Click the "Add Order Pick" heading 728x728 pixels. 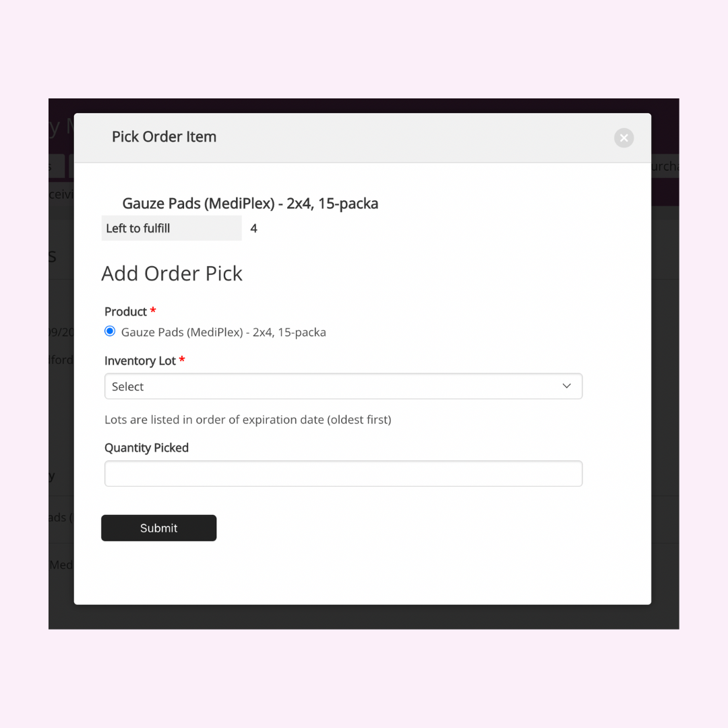coord(172,274)
